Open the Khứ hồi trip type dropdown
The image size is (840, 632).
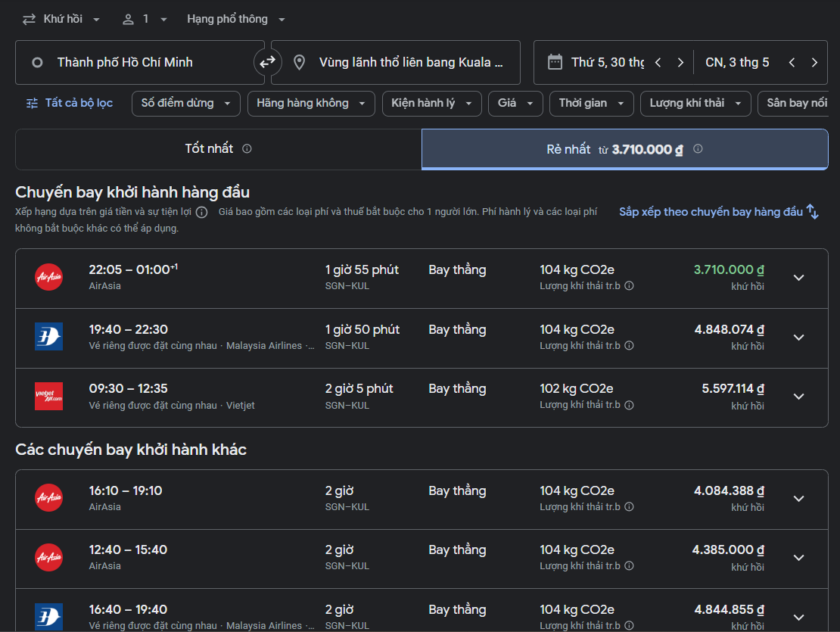click(62, 19)
